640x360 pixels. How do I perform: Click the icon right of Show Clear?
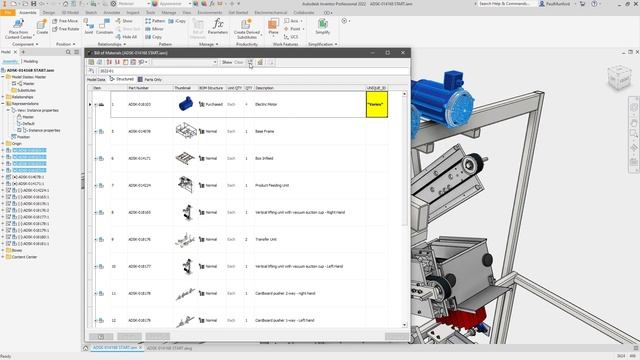pos(250,62)
